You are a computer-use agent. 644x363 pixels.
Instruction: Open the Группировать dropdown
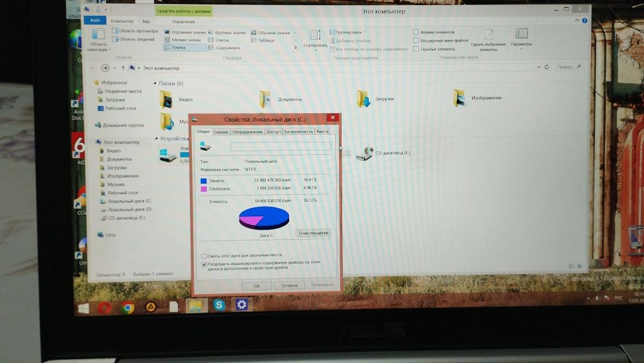(x=348, y=32)
